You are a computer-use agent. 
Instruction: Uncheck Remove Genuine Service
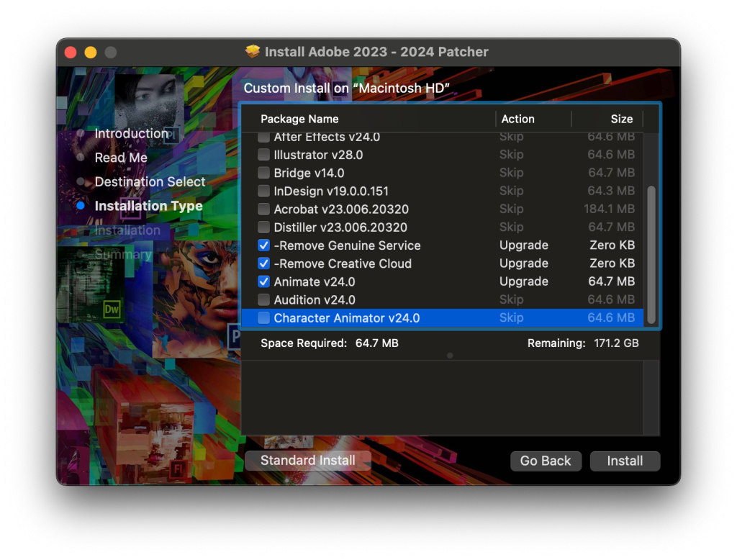(x=263, y=245)
